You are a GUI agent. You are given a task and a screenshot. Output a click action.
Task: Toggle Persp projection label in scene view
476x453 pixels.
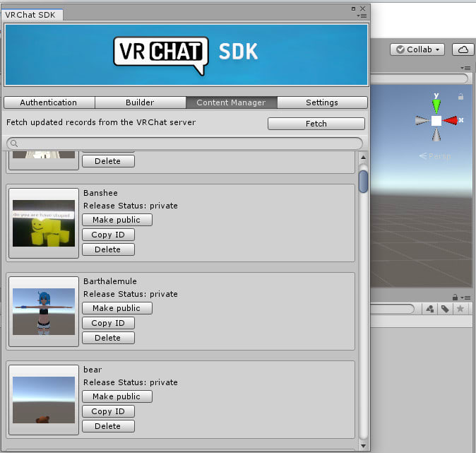[x=435, y=156]
